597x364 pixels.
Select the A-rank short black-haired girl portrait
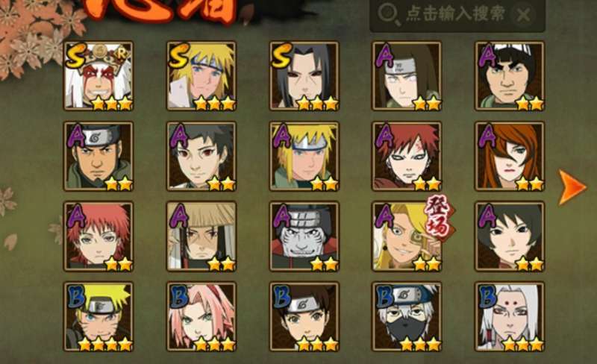510,236
